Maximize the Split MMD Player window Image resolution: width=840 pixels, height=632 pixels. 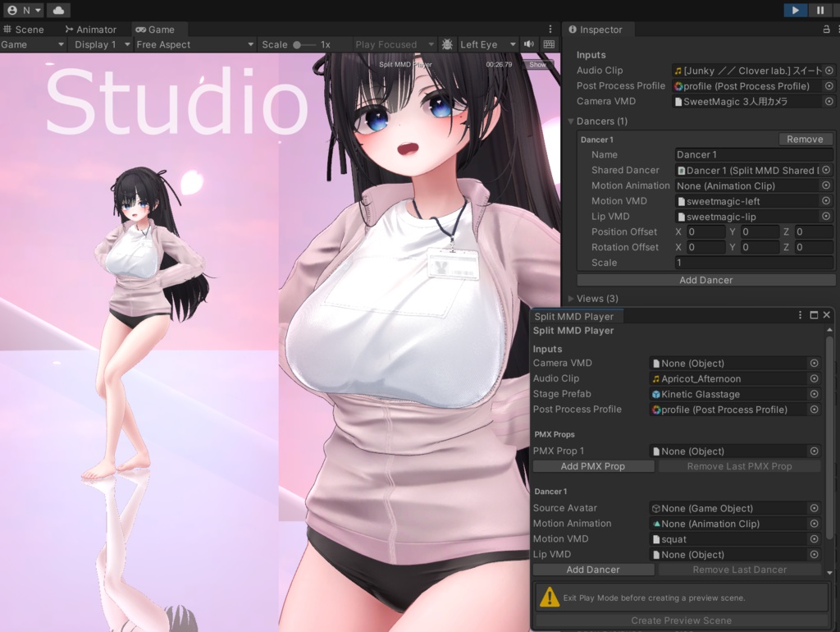click(814, 315)
